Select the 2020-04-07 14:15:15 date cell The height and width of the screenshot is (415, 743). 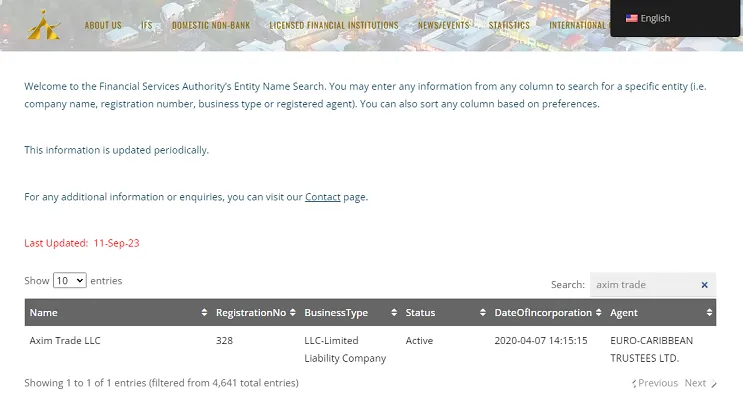tap(541, 341)
